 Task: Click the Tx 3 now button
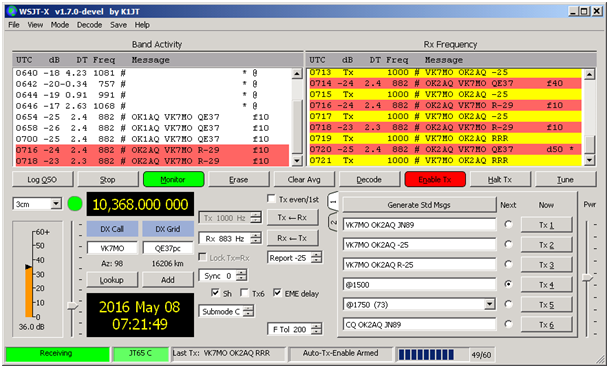tap(546, 265)
